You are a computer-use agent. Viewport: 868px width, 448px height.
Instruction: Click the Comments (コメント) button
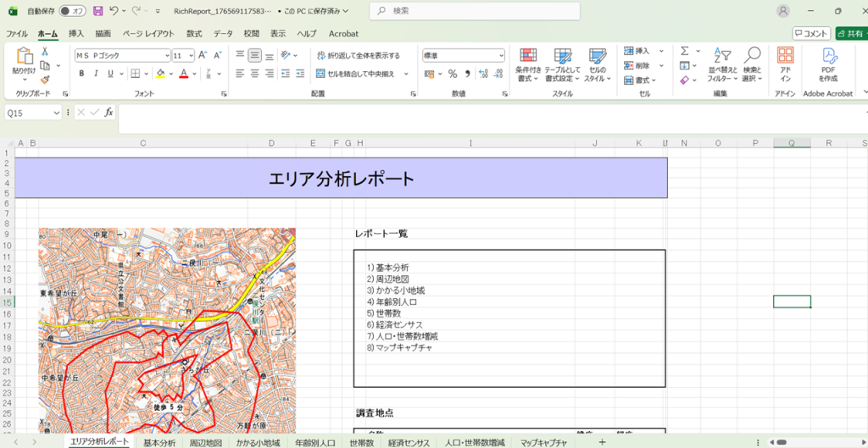coord(811,34)
